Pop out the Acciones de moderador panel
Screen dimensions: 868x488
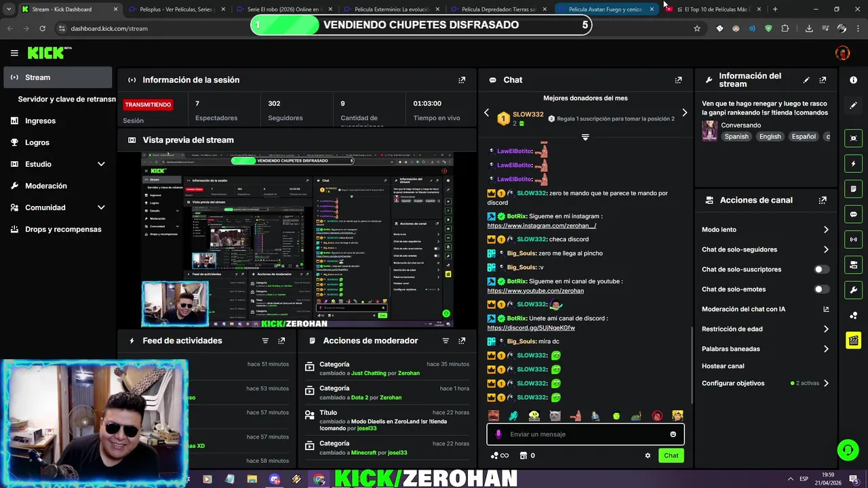pyautogui.click(x=462, y=341)
